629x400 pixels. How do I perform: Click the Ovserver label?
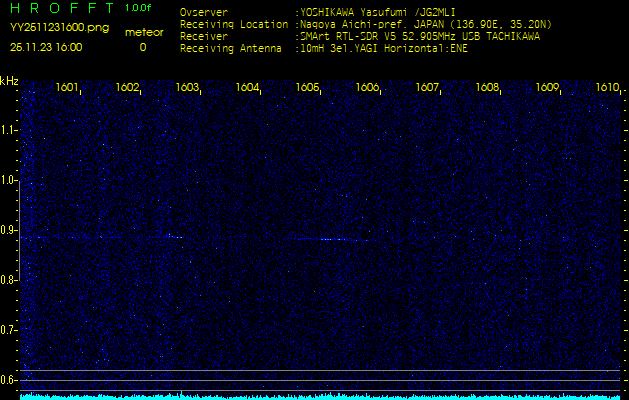tap(204, 12)
